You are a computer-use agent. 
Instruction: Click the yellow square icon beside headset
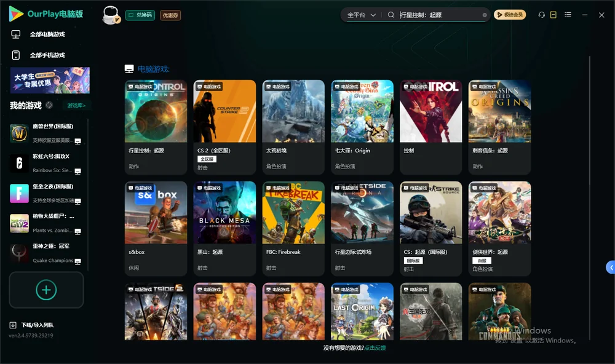click(553, 15)
